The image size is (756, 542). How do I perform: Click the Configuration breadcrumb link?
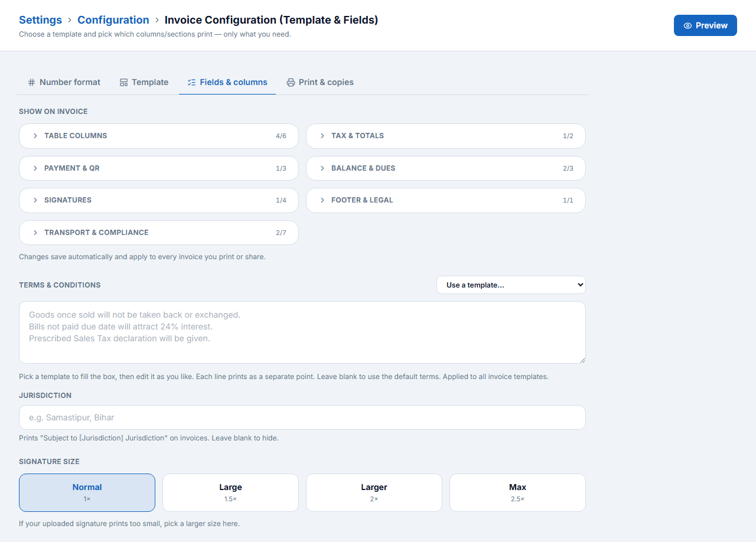(113, 20)
